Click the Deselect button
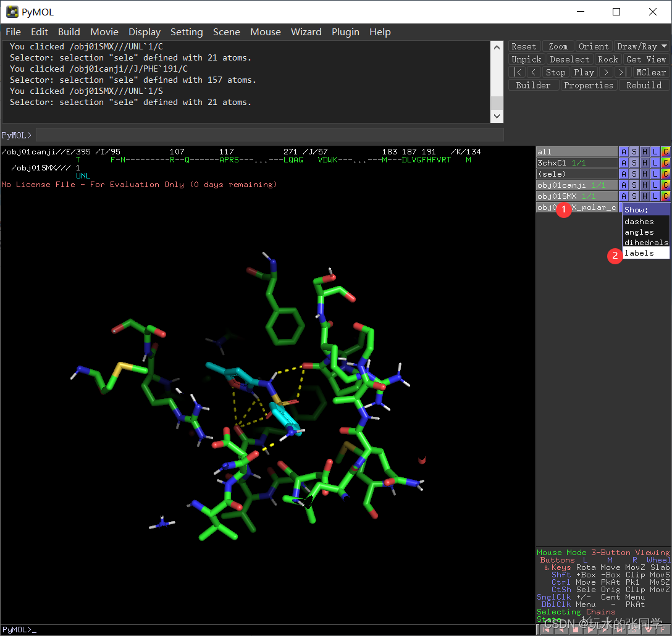Screen dimensions: 672x636 click(x=569, y=59)
